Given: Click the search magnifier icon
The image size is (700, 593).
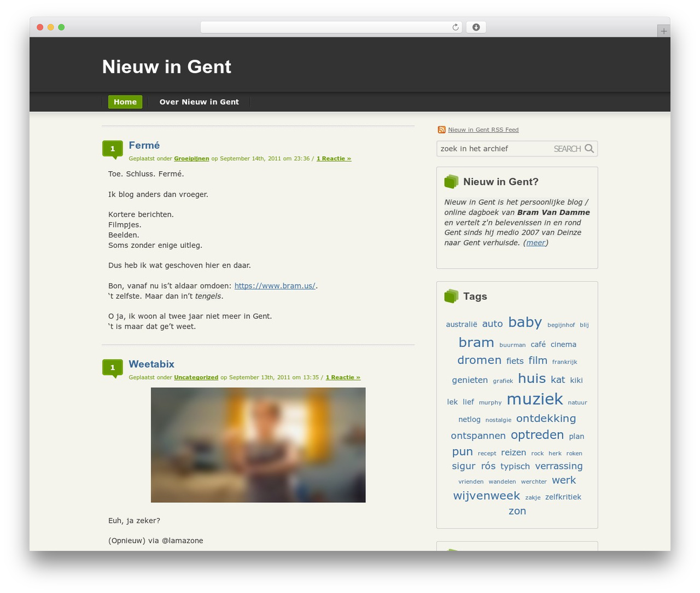Looking at the screenshot, I should (589, 148).
